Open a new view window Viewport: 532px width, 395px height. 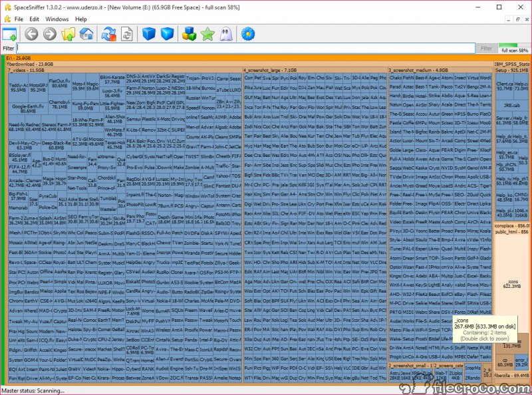pyautogui.click(x=9, y=34)
